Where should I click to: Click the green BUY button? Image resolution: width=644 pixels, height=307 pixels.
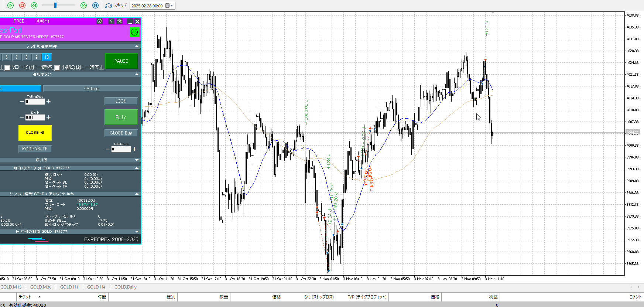(x=121, y=117)
